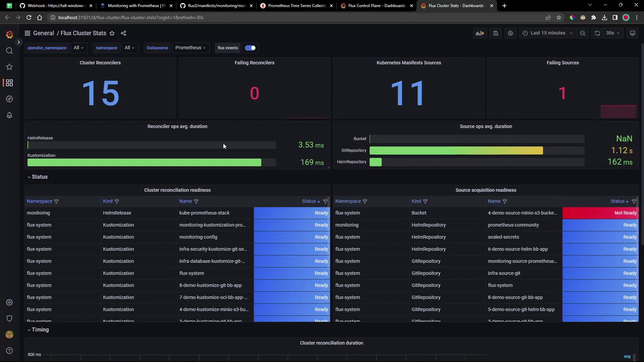The height and width of the screenshot is (362, 644).
Task: Open Server admin shield icon
Action: point(9,318)
